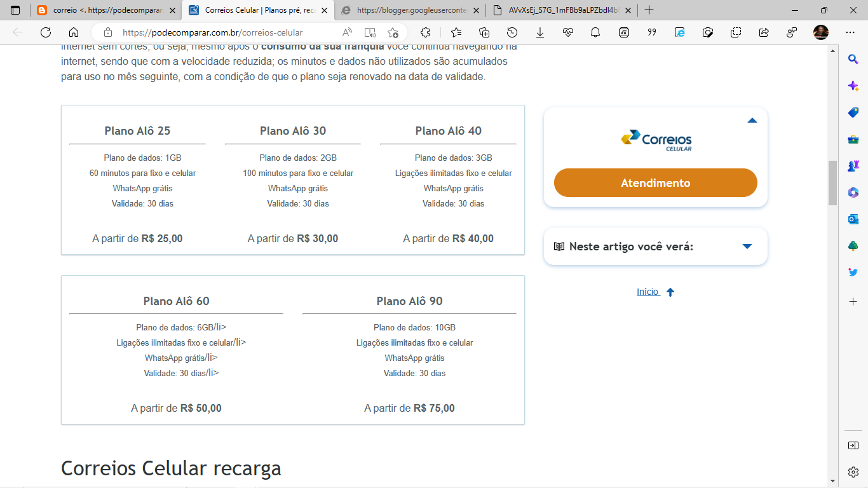Refresh the page with the reload icon

click(x=46, y=32)
